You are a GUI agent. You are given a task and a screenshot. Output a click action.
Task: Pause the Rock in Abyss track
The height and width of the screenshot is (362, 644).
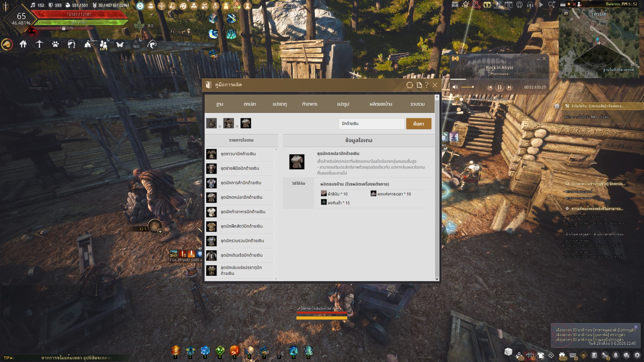tap(499, 87)
